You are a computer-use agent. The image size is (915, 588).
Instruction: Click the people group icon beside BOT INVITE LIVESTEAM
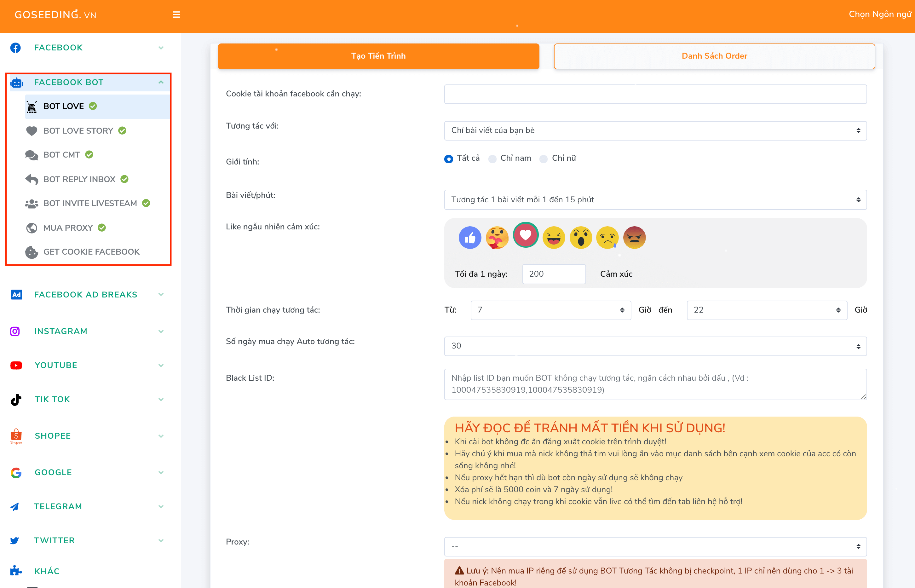point(32,204)
